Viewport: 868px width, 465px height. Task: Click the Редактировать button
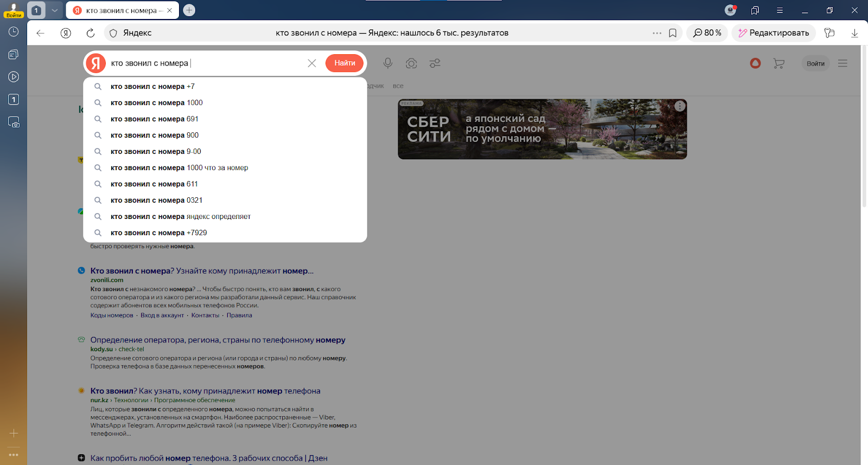(x=773, y=33)
